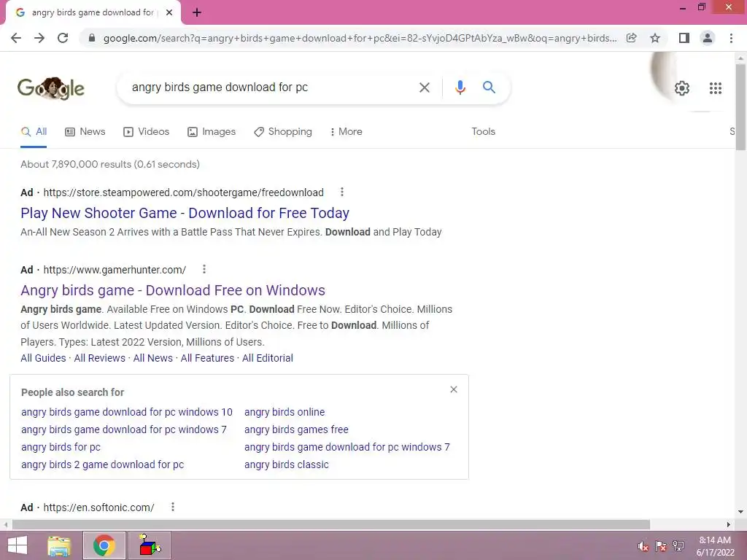
Task: Reload the current page
Action: [x=63, y=38]
